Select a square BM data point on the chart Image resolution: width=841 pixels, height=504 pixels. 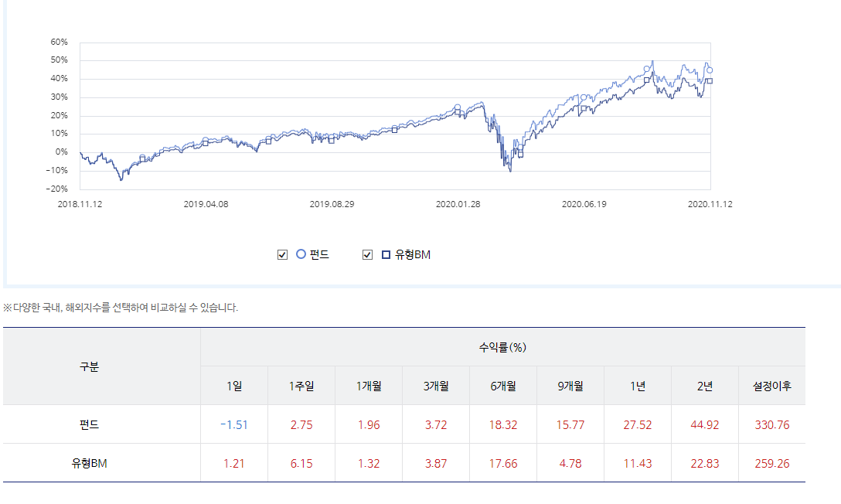[647, 80]
